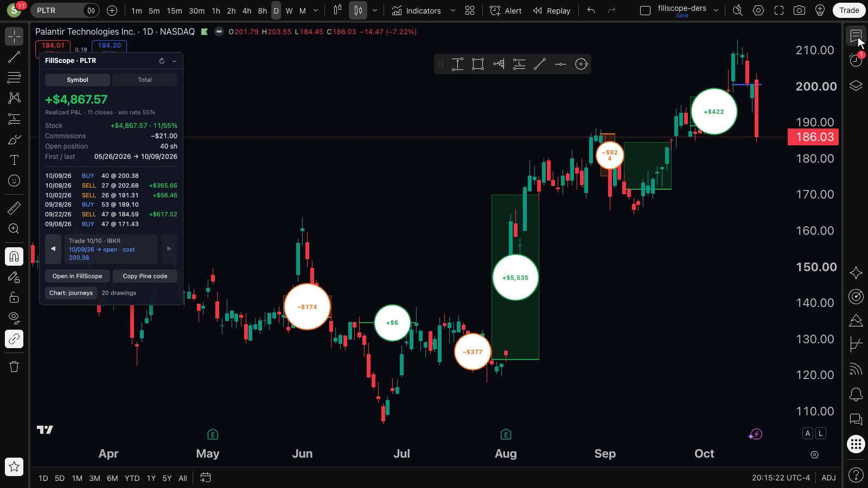Screen dimensions: 868x488
Task: Switch to the W weekly interval
Action: click(x=289, y=11)
